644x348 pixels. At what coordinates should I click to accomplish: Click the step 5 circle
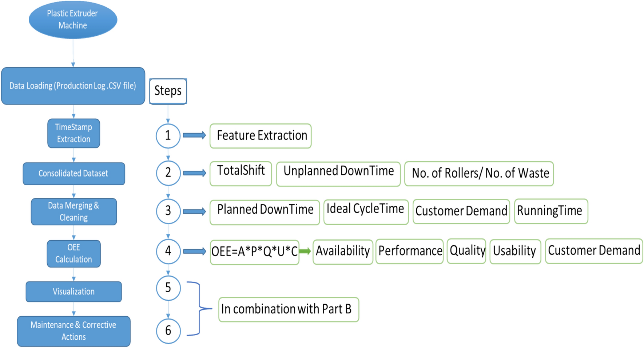[168, 288]
